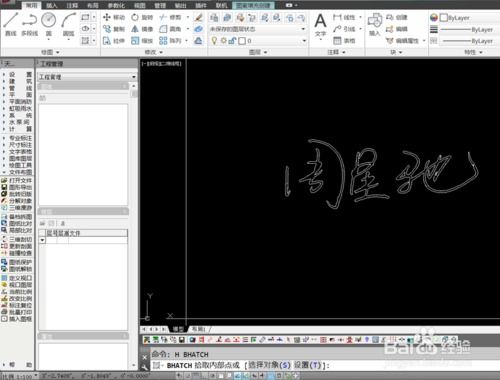
Task: Click 图形导出 in the side palette
Action: click(17, 187)
